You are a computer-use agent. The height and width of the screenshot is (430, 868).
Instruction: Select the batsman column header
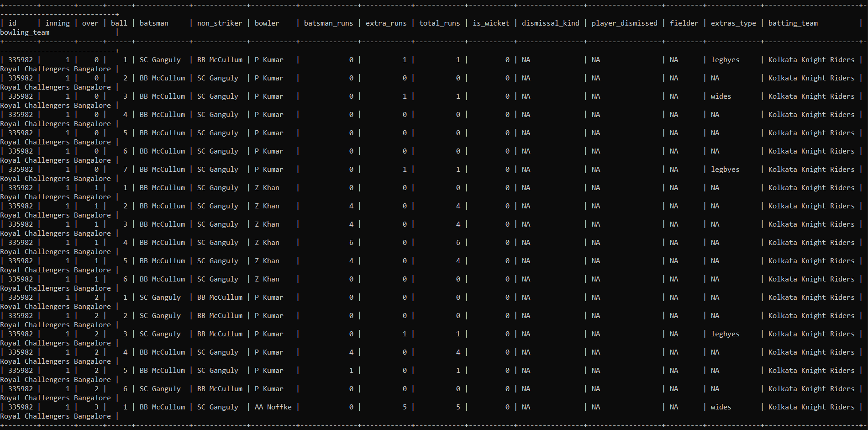155,23
